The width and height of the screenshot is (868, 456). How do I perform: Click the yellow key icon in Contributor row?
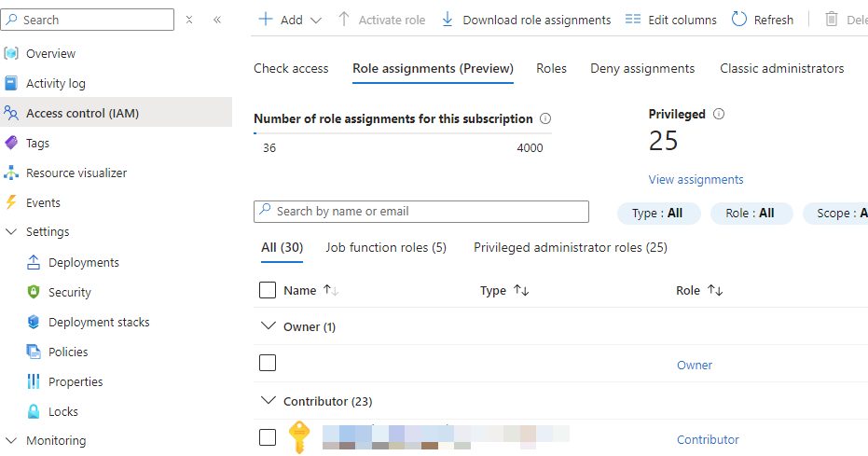tap(299, 437)
